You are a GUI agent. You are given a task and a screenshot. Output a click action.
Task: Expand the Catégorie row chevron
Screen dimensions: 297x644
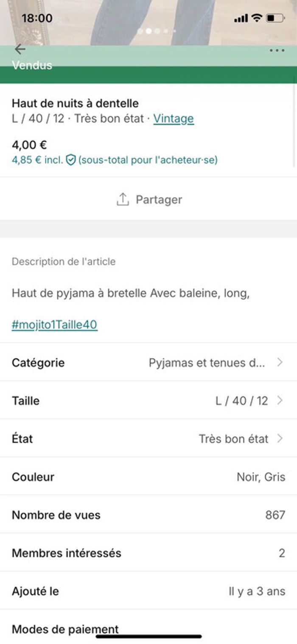pyautogui.click(x=280, y=362)
